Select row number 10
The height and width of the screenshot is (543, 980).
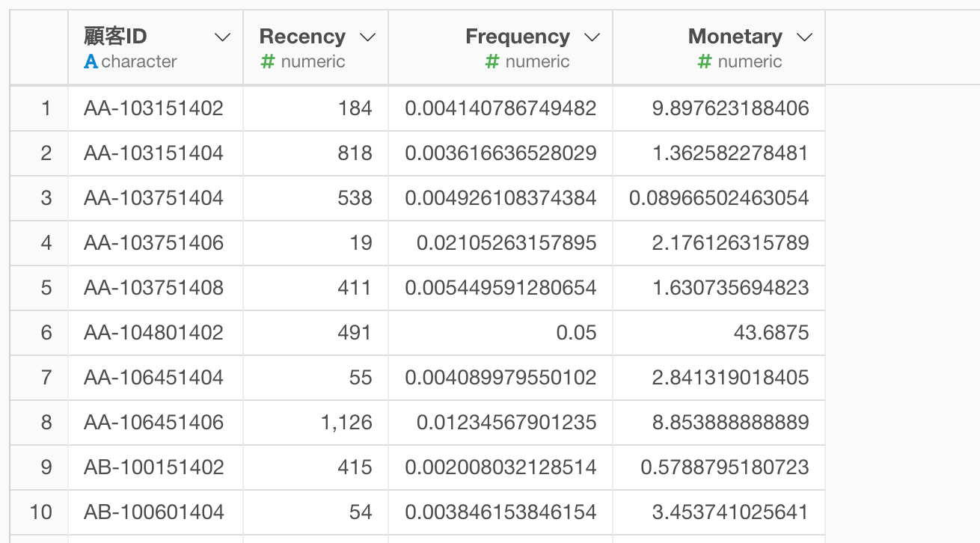40,512
